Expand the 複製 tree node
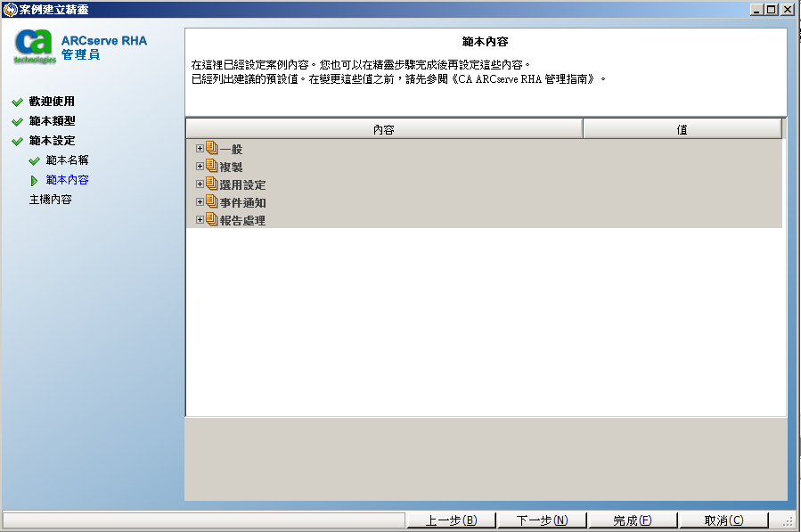Screen dimensions: 801x532 200,166
